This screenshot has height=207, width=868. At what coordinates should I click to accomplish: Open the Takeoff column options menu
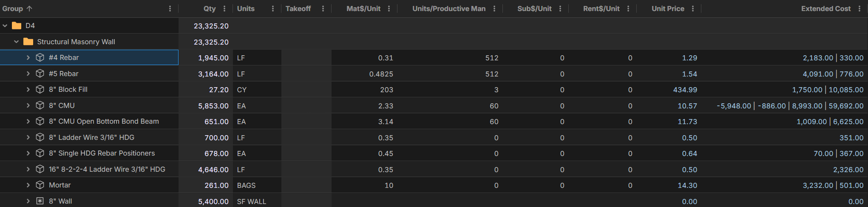point(323,9)
